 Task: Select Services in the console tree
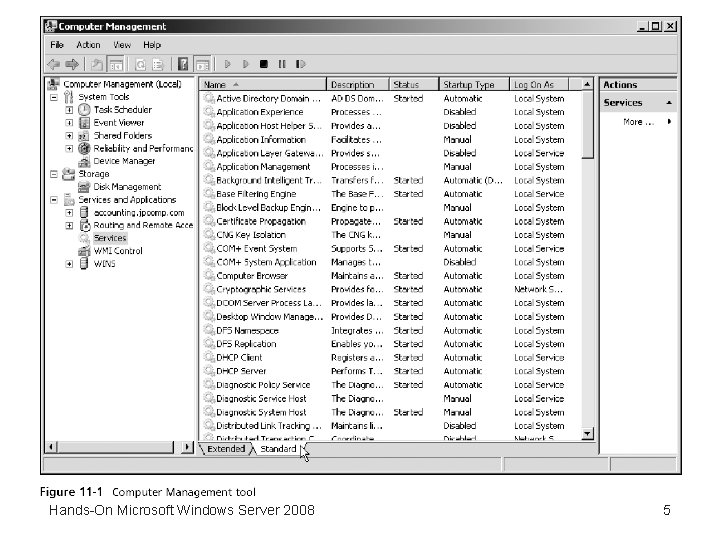coord(110,238)
